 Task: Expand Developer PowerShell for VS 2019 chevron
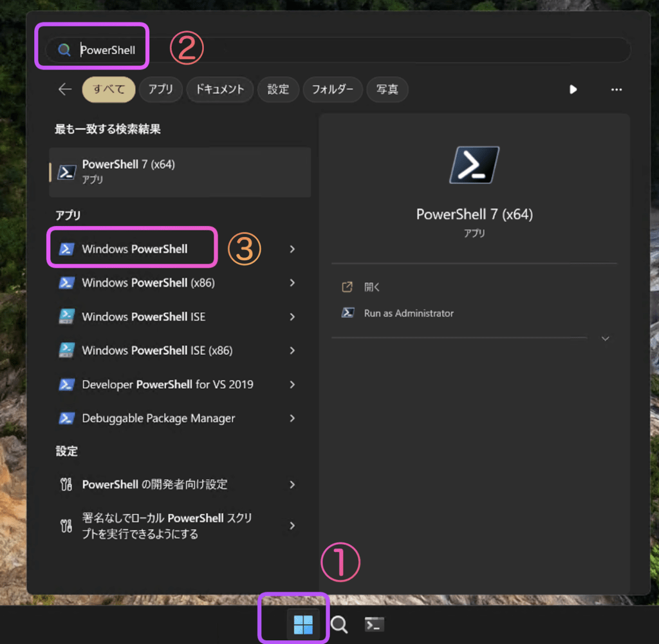(x=292, y=384)
